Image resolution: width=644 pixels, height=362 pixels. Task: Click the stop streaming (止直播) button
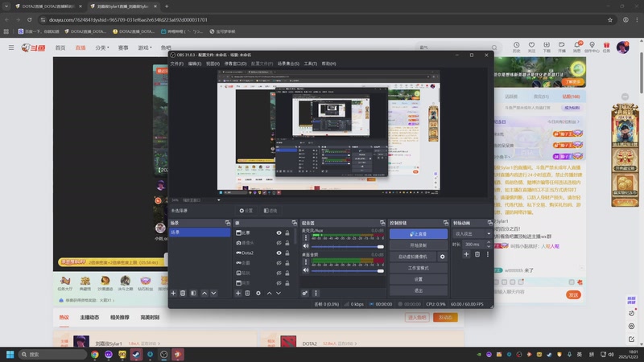click(419, 234)
